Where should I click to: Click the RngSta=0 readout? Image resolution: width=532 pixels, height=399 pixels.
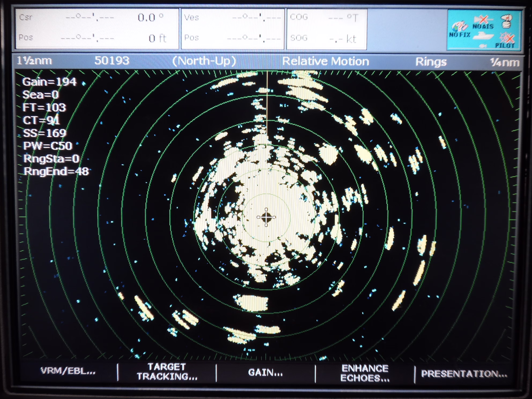tap(51, 159)
